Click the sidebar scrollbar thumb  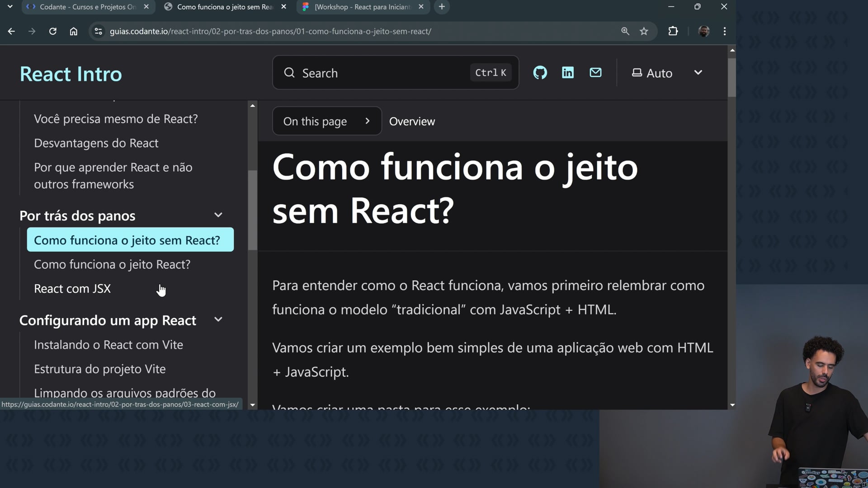[x=253, y=210]
